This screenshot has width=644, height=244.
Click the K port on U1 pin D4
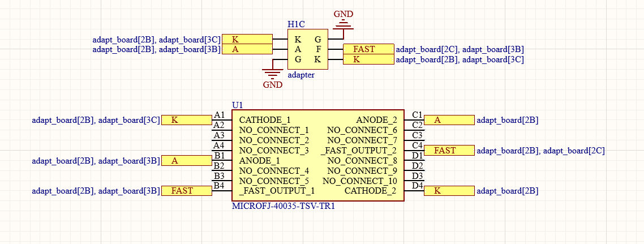[449, 191]
